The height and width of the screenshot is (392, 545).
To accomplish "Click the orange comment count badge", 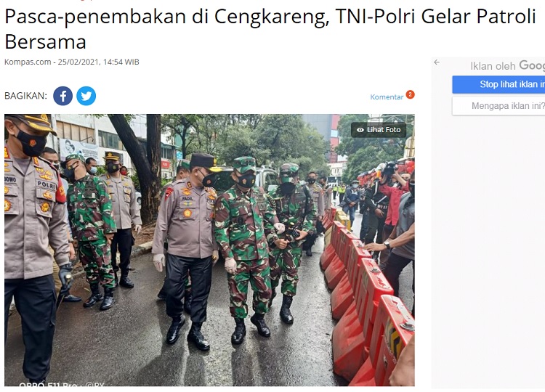I will coord(410,94).
